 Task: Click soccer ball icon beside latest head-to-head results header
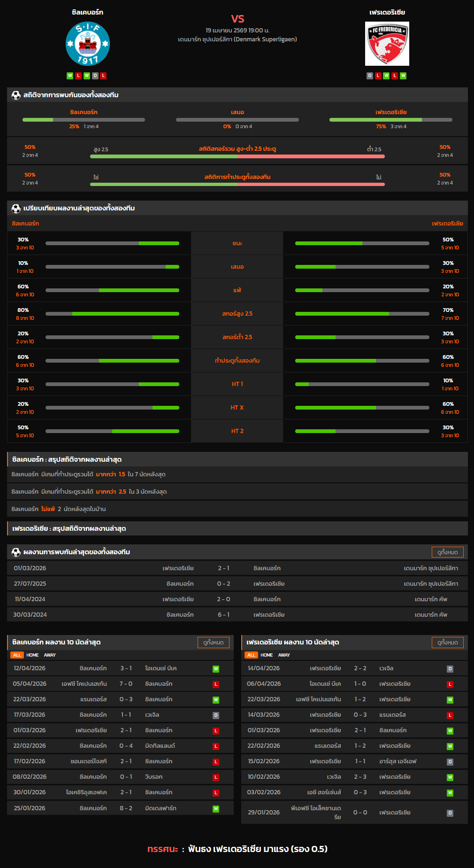pos(16,552)
